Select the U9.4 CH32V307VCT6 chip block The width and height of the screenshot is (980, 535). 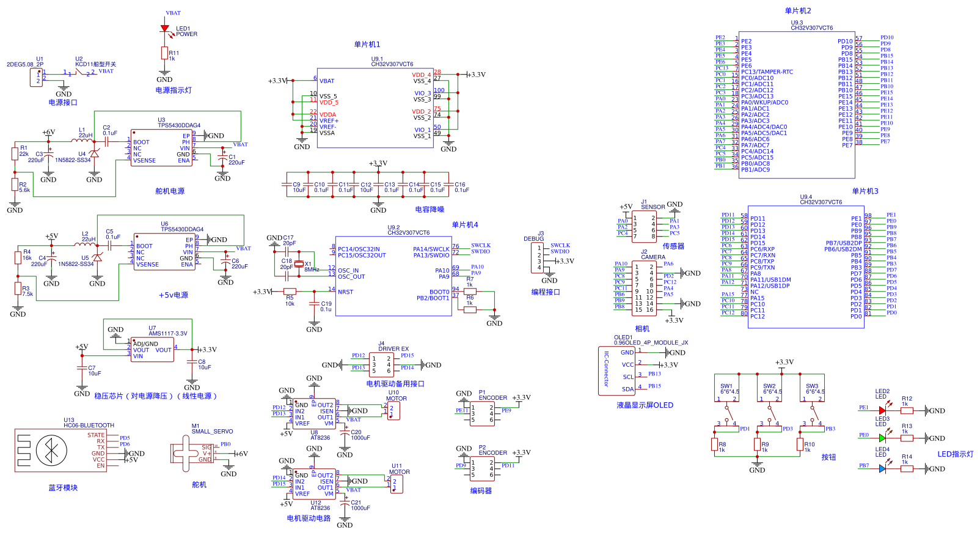pos(806,267)
